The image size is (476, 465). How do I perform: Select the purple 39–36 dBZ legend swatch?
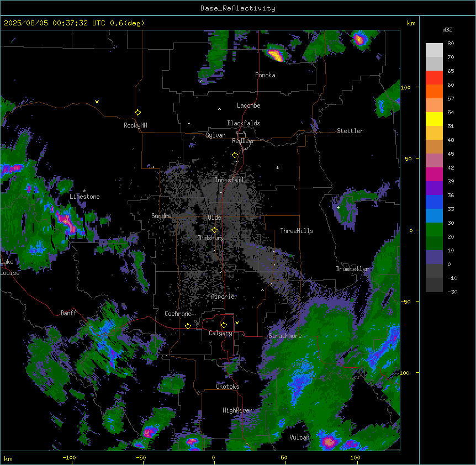[434, 188]
